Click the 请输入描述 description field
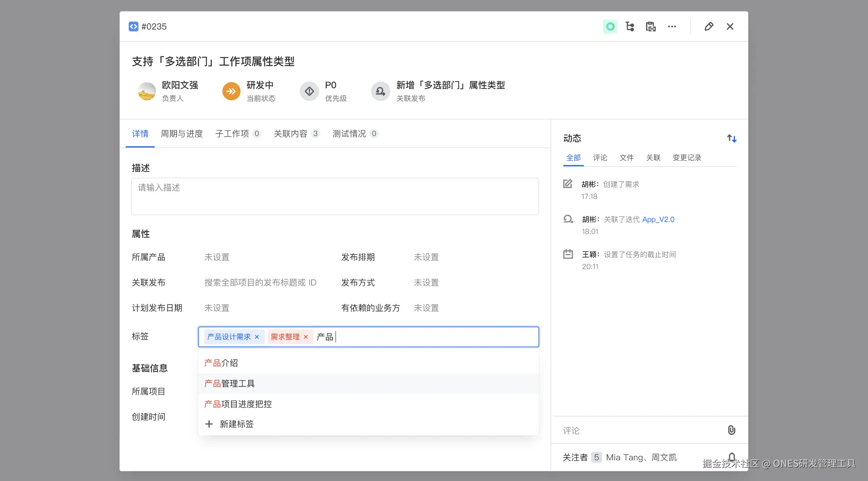This screenshot has width=868, height=481. pyautogui.click(x=335, y=196)
